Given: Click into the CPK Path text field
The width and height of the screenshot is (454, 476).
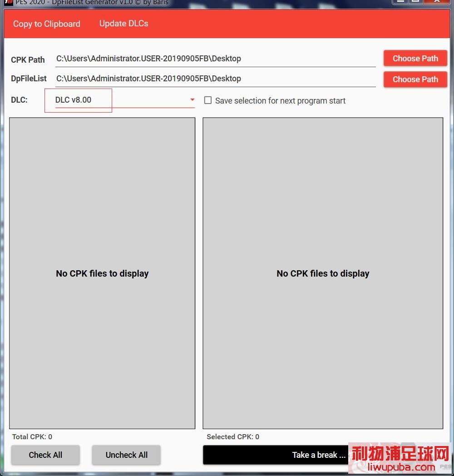Looking at the screenshot, I should tap(215, 59).
